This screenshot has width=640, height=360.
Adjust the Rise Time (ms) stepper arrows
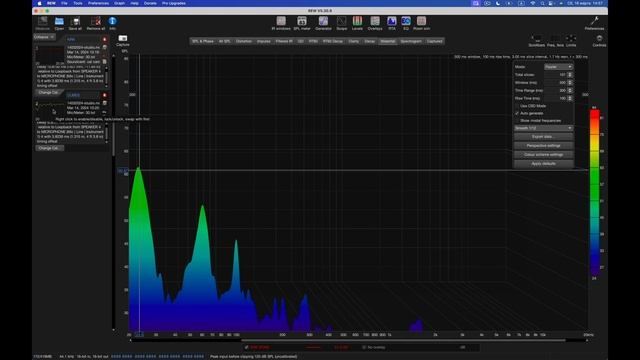[570, 98]
